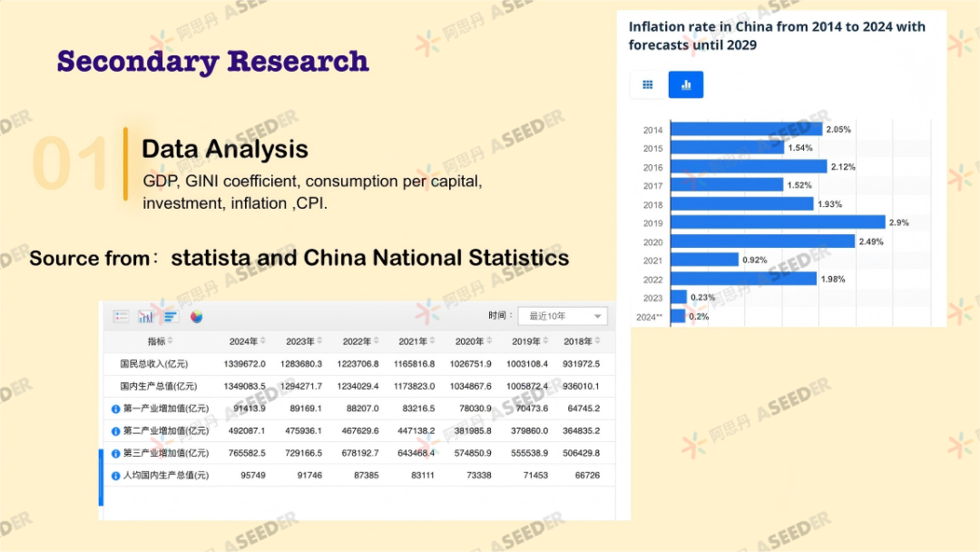This screenshot has height=552, width=980.
Task: Click info icon beside 第二产业增加值
Action: click(x=115, y=431)
